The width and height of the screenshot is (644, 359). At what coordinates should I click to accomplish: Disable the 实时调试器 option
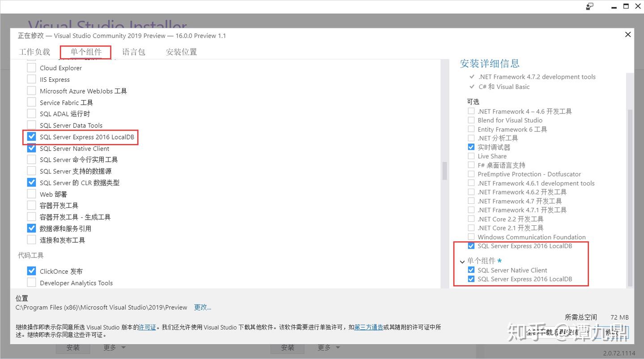(471, 147)
